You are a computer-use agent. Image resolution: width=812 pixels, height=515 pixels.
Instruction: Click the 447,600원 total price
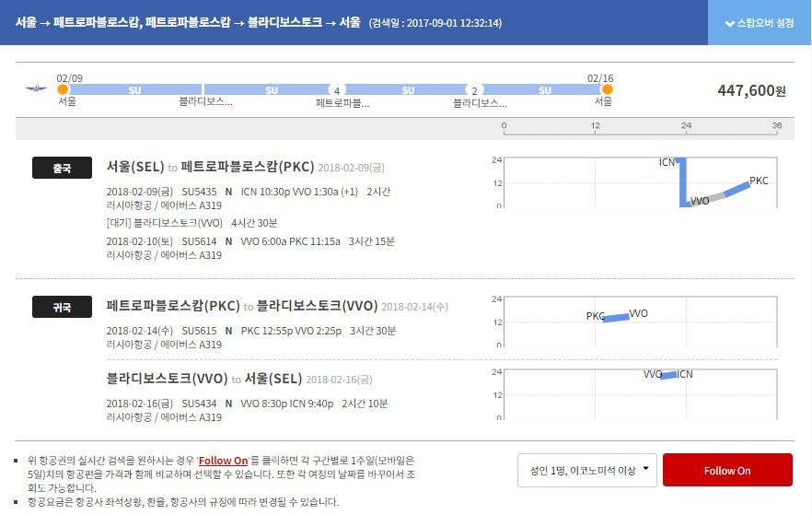click(x=751, y=90)
